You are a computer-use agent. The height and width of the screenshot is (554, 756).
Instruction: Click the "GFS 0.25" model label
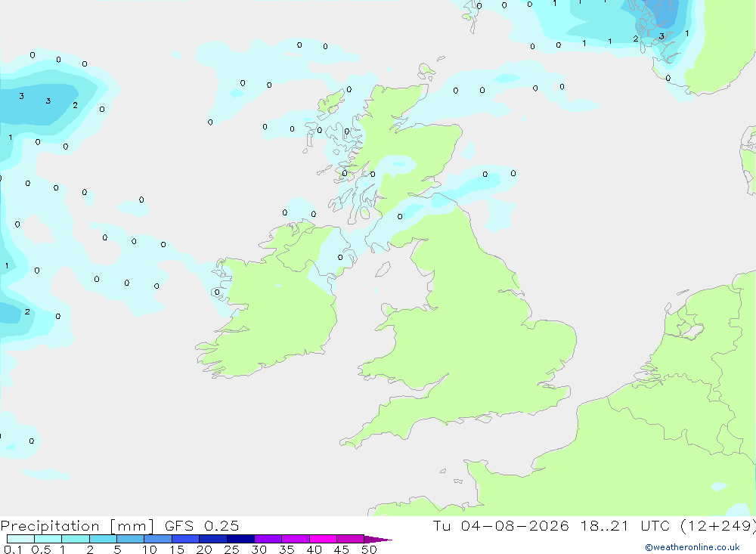pos(202,525)
